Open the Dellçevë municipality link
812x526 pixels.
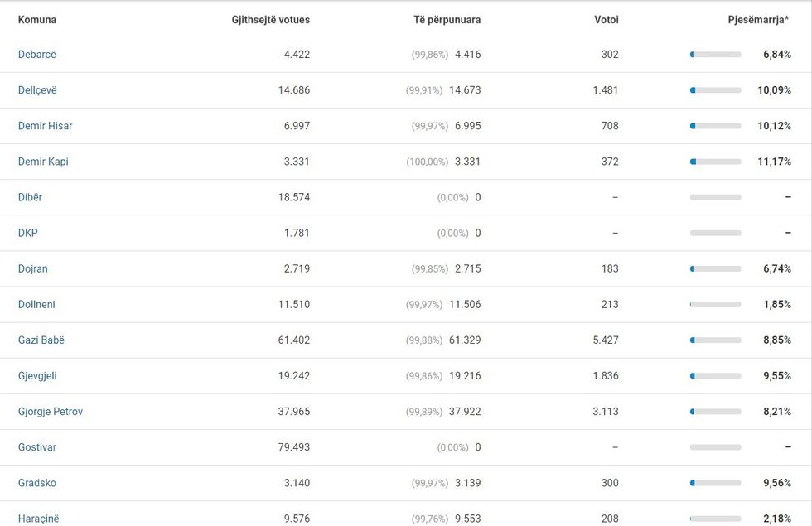37,90
